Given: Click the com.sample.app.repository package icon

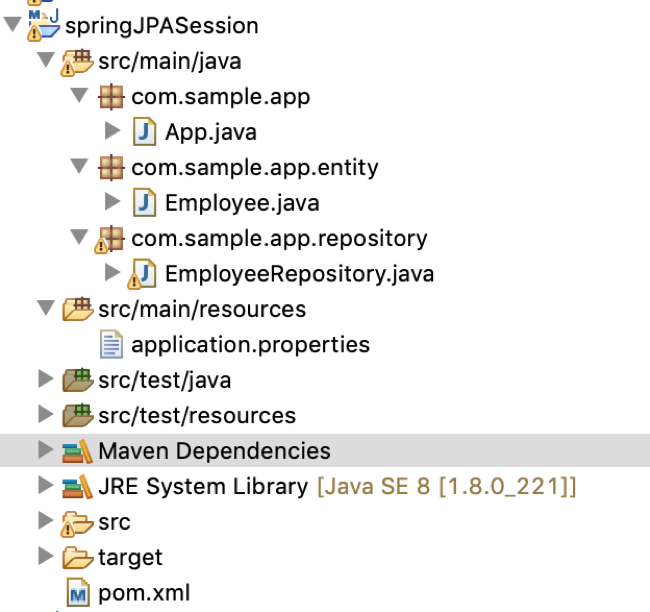Looking at the screenshot, I should 109,239.
